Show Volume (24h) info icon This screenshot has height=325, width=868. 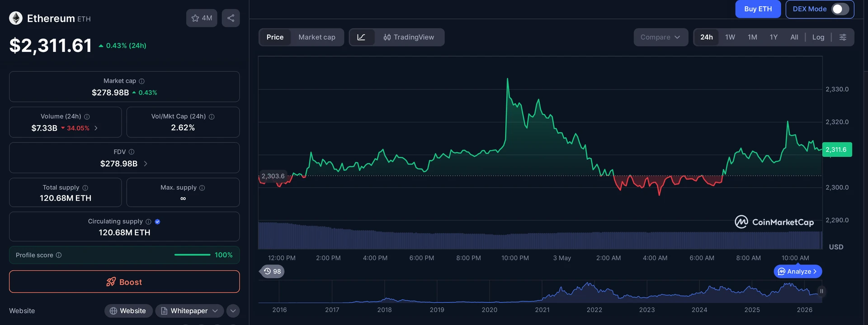pyautogui.click(x=87, y=117)
